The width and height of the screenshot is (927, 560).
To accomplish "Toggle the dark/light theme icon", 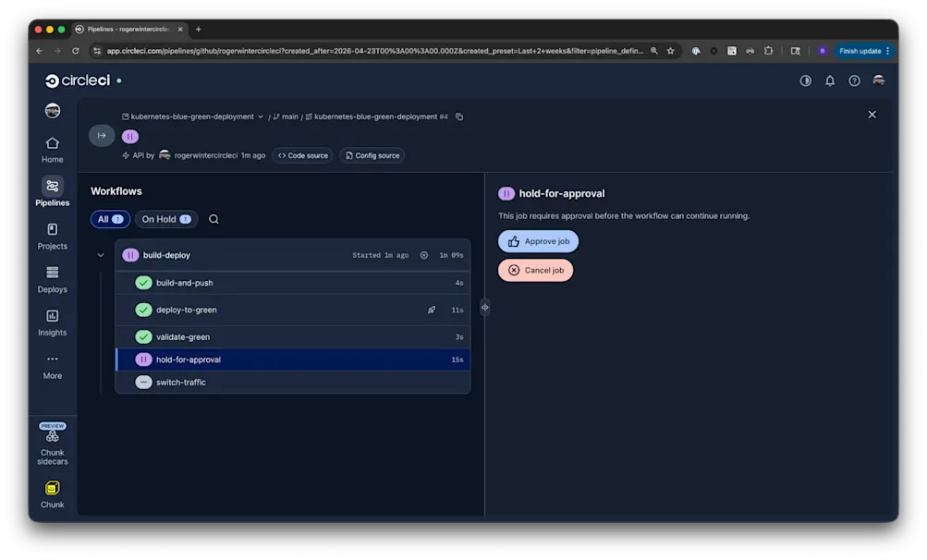I will click(x=805, y=80).
